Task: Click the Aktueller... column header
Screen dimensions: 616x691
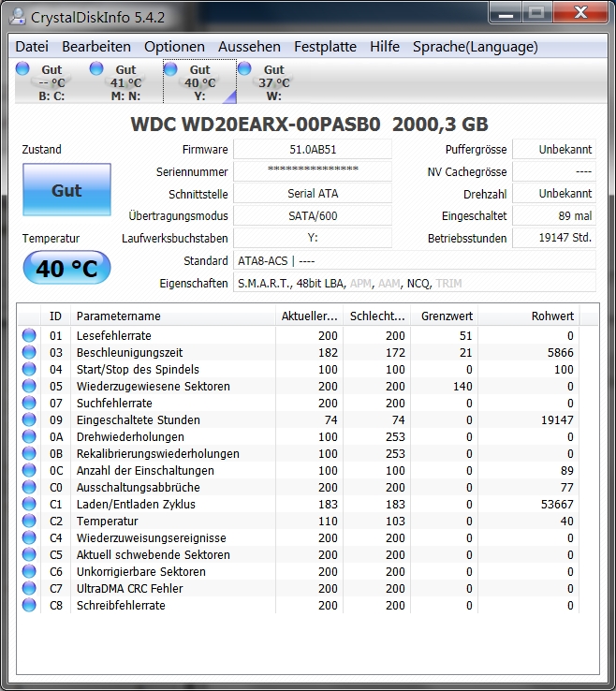Action: pyautogui.click(x=309, y=316)
